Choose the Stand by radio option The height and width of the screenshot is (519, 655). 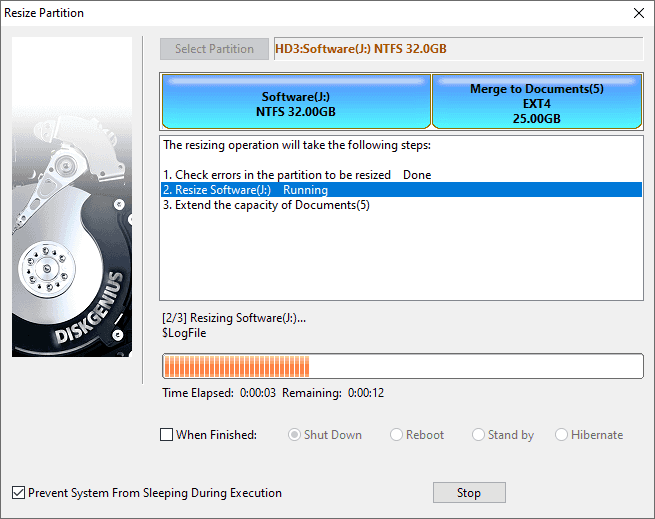click(x=479, y=435)
